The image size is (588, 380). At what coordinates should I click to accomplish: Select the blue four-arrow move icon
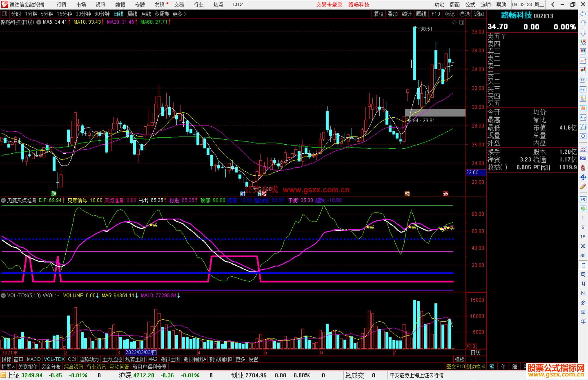pyautogui.click(x=583, y=177)
